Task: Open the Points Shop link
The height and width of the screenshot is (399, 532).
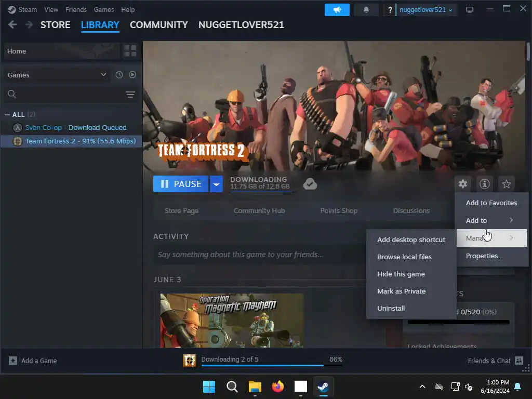Action: [x=339, y=211]
